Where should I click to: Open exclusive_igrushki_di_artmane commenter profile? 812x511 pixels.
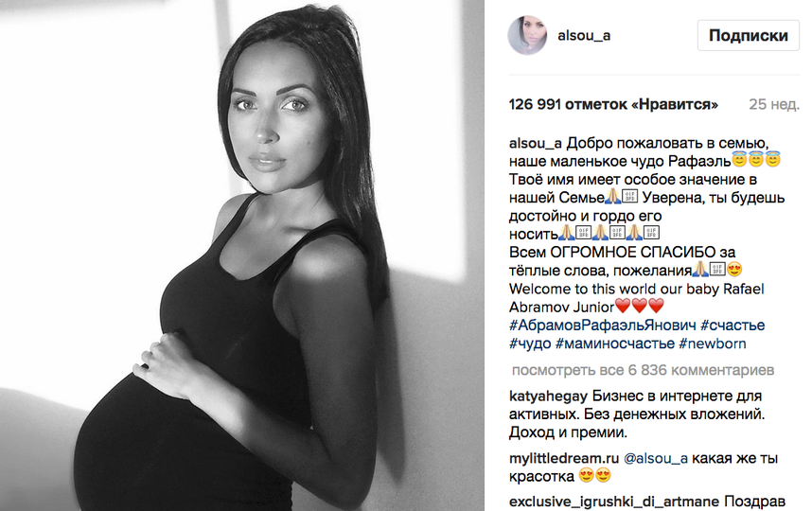[x=613, y=502]
